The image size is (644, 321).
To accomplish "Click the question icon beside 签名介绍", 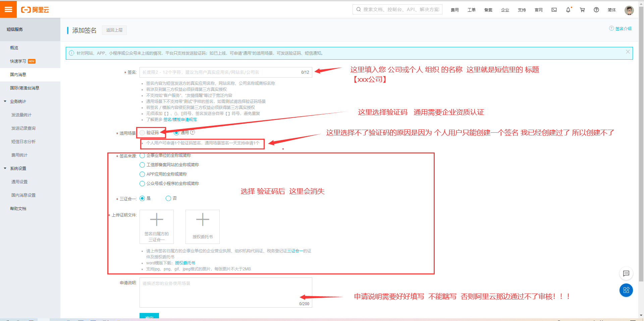I will [611, 28].
